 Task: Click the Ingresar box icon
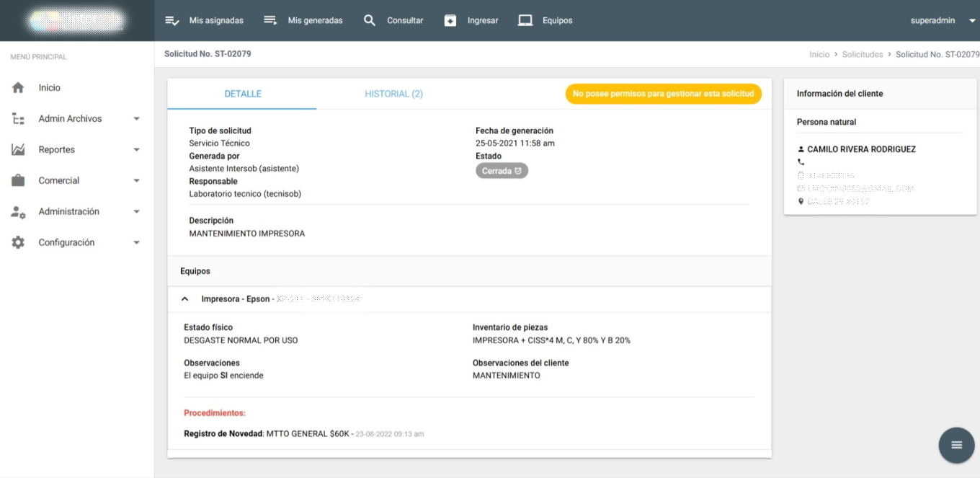pos(450,20)
